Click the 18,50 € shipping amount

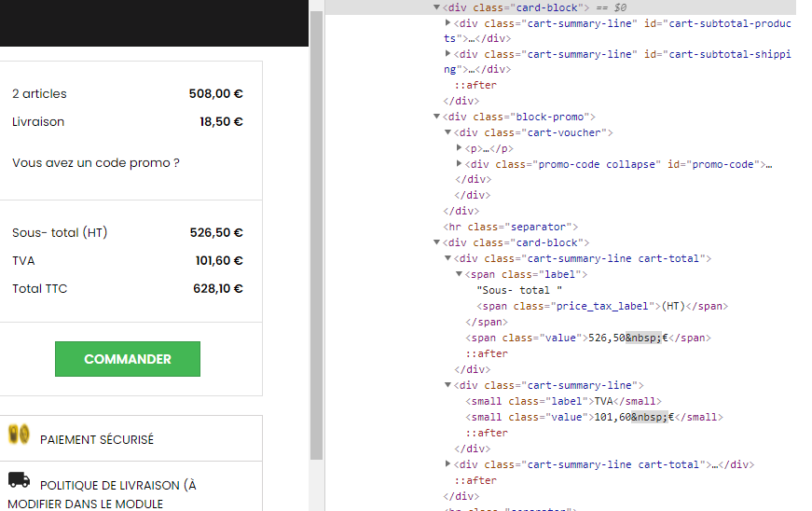pos(222,121)
